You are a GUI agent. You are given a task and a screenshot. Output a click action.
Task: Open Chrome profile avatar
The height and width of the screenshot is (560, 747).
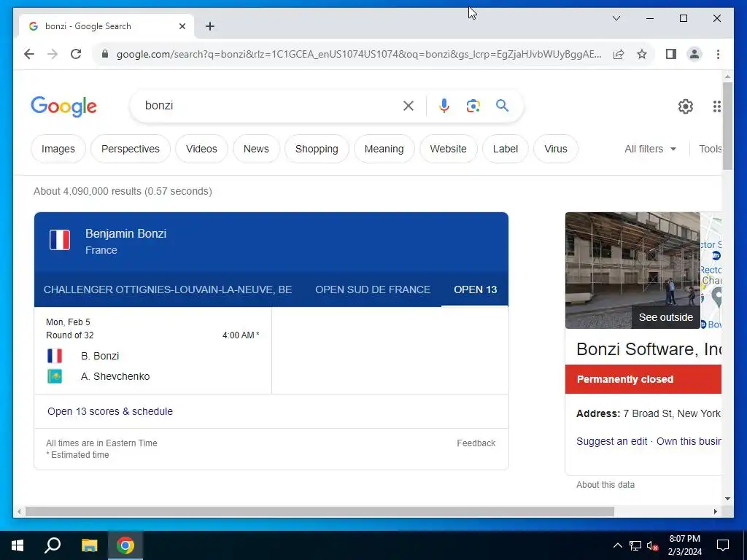click(x=694, y=54)
